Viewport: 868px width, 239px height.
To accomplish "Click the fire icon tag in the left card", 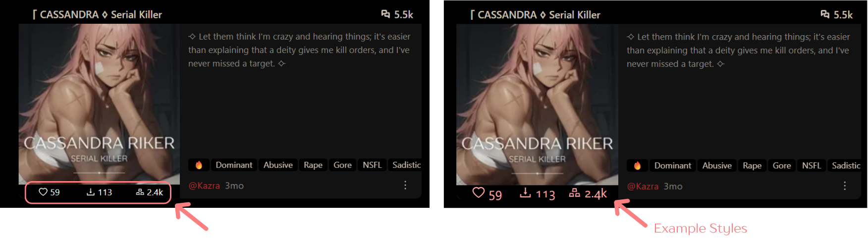I will 199,165.
